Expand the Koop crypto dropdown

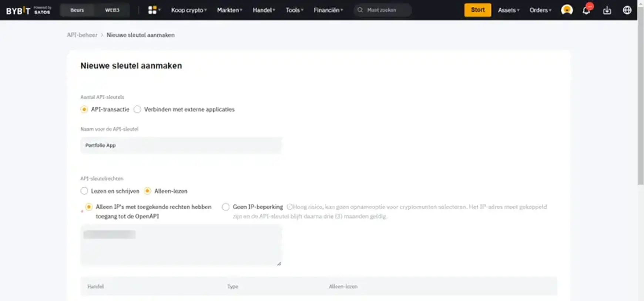tap(189, 10)
